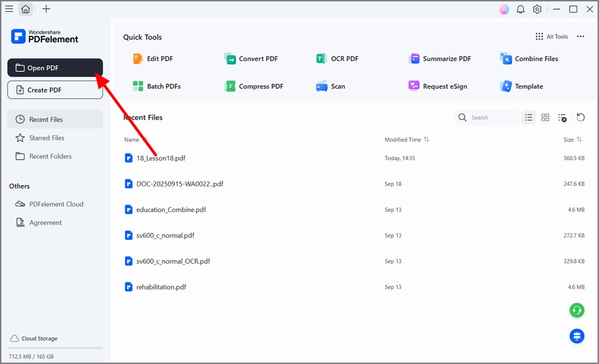Open the Combine Files tool
The height and width of the screenshot is (364, 599).
point(529,59)
